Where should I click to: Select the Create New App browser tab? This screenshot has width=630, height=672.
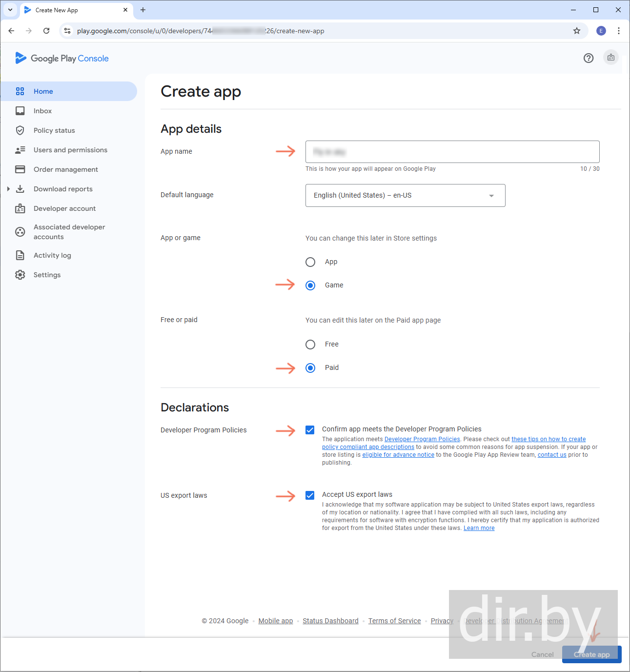[x=76, y=10]
